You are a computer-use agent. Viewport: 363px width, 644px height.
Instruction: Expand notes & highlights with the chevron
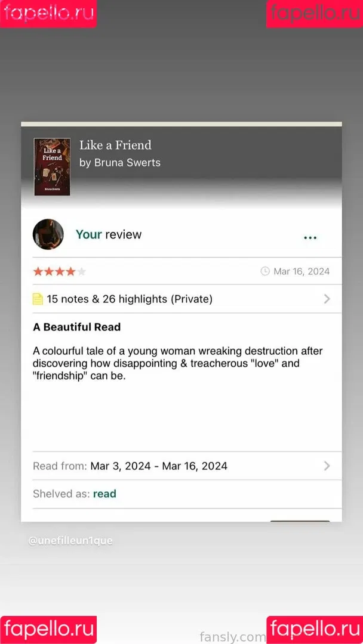pyautogui.click(x=327, y=299)
